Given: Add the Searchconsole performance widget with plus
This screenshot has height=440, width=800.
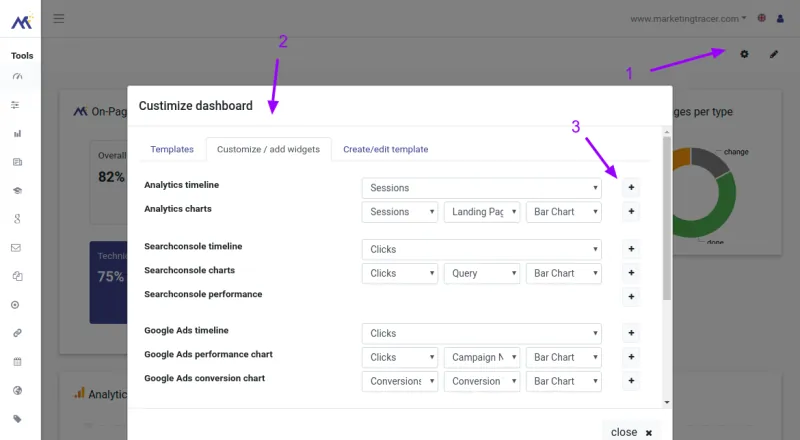Looking at the screenshot, I should coord(631,297).
